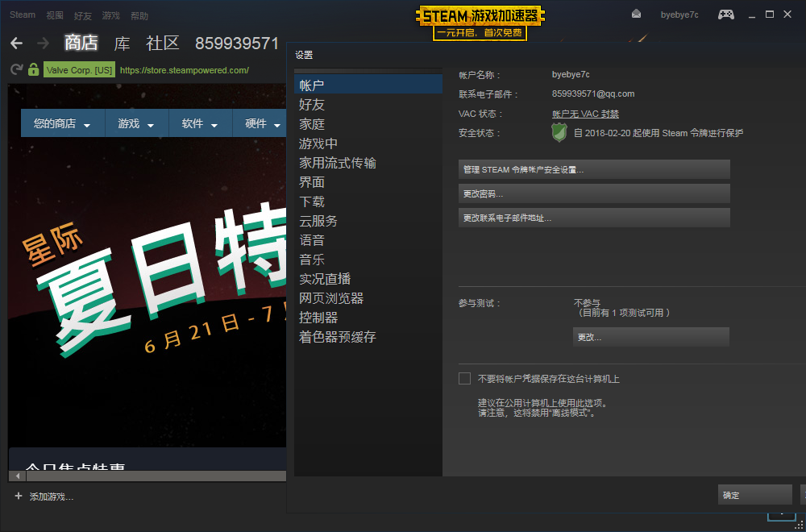Go forward with the right arrow

[44, 44]
